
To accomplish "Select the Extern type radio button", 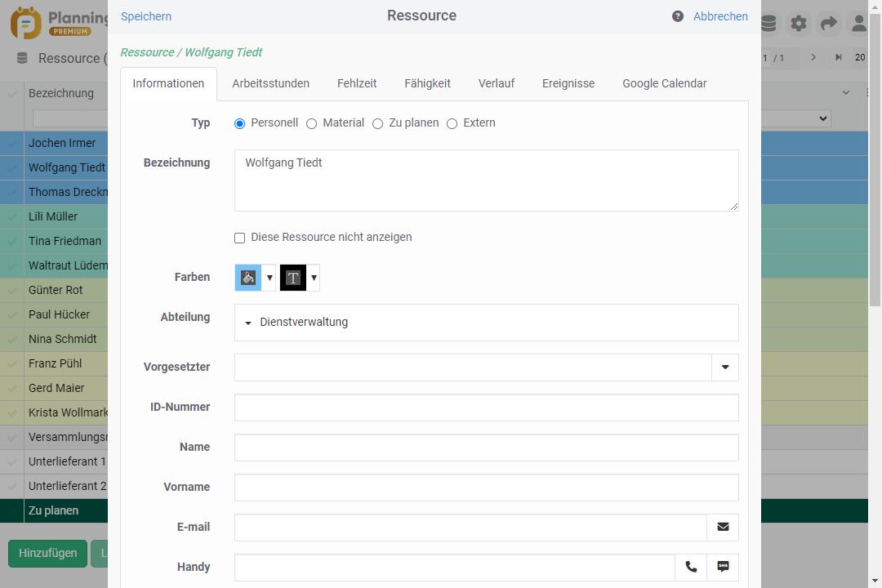I will pyautogui.click(x=452, y=123).
